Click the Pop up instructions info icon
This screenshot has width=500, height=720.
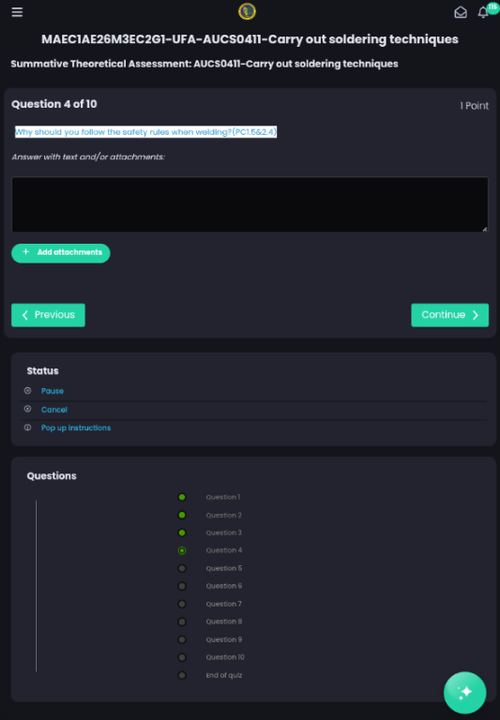pos(28,428)
